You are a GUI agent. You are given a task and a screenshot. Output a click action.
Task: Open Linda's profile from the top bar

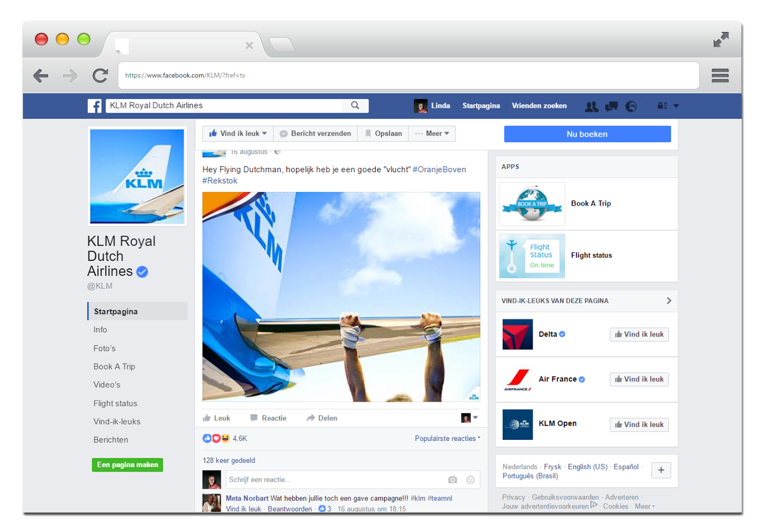point(432,106)
